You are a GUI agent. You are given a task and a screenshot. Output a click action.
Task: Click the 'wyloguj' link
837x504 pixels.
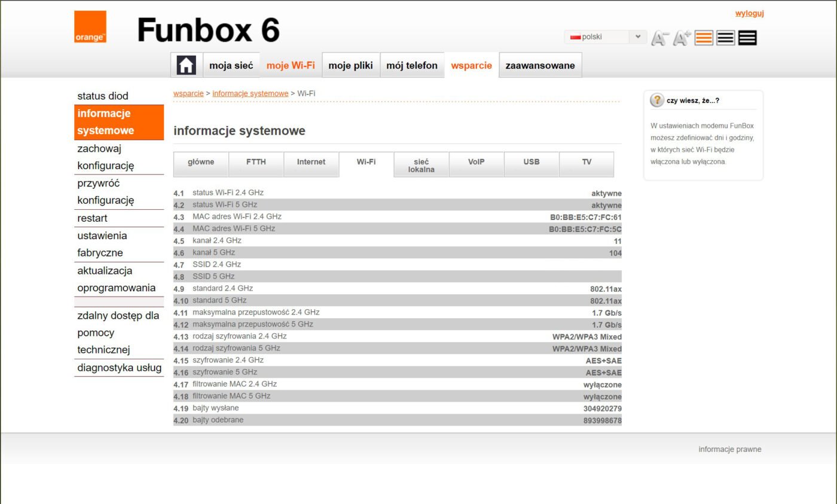click(x=749, y=13)
